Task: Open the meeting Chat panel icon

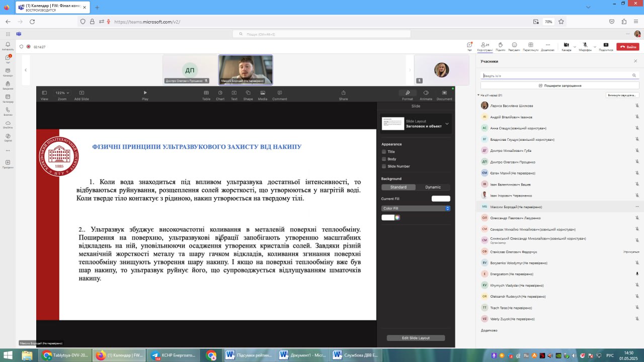Action: 469,45
